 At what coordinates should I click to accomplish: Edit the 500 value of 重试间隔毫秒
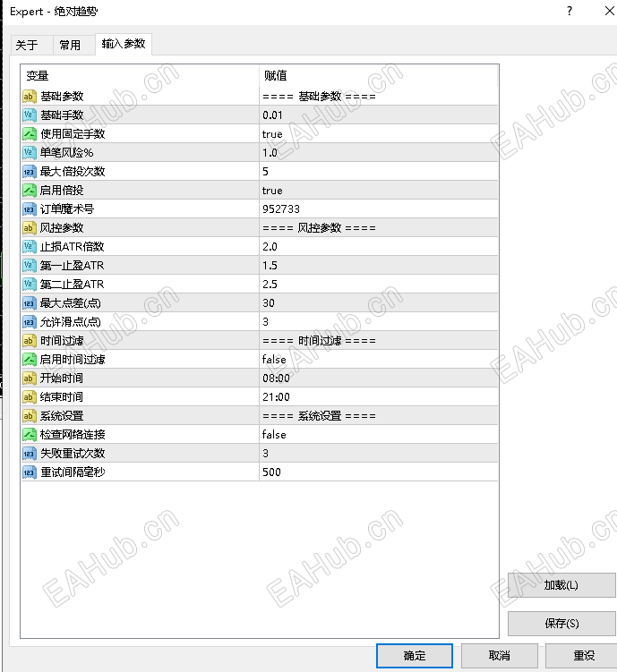pos(379,472)
